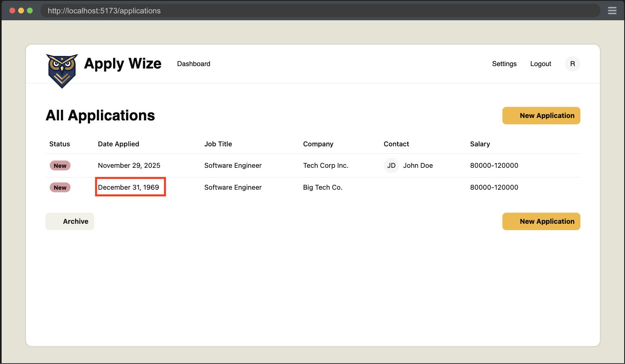The width and height of the screenshot is (625, 364).
Task: Click the R user avatar circle
Action: point(572,64)
